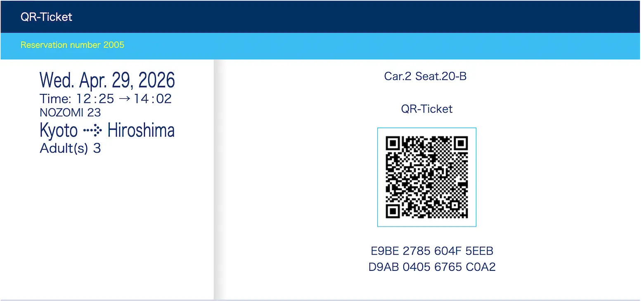This screenshot has width=644, height=301.
Task: Click the NOZOMI 23 train name
Action: [70, 112]
